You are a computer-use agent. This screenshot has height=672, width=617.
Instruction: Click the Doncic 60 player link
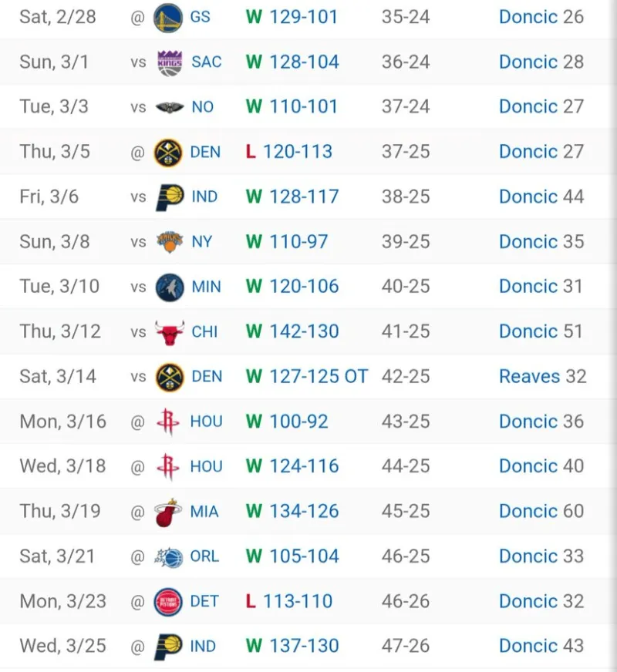pos(541,512)
